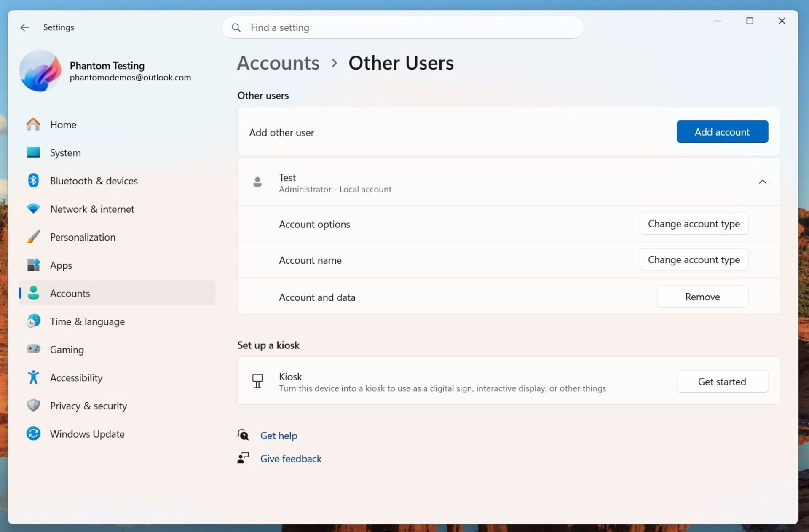
Task: Select the Personalization paintbrush icon
Action: [33, 237]
